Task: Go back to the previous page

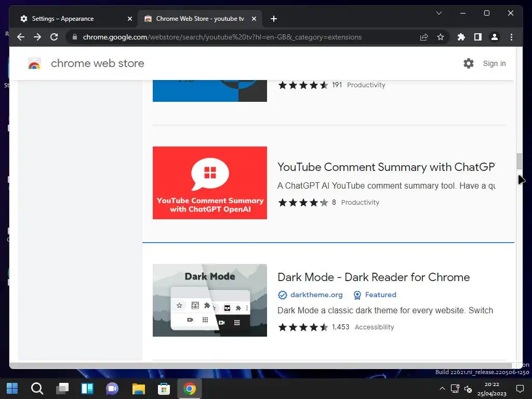Action: point(21,37)
